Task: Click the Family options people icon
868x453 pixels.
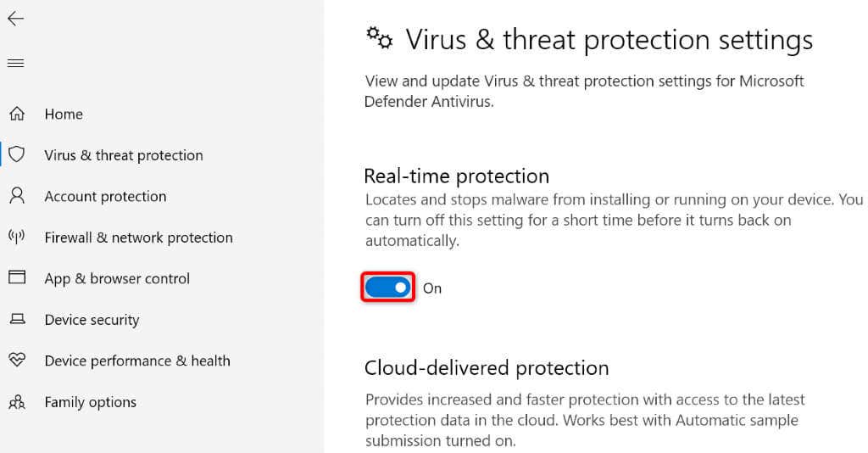Action: [x=17, y=401]
